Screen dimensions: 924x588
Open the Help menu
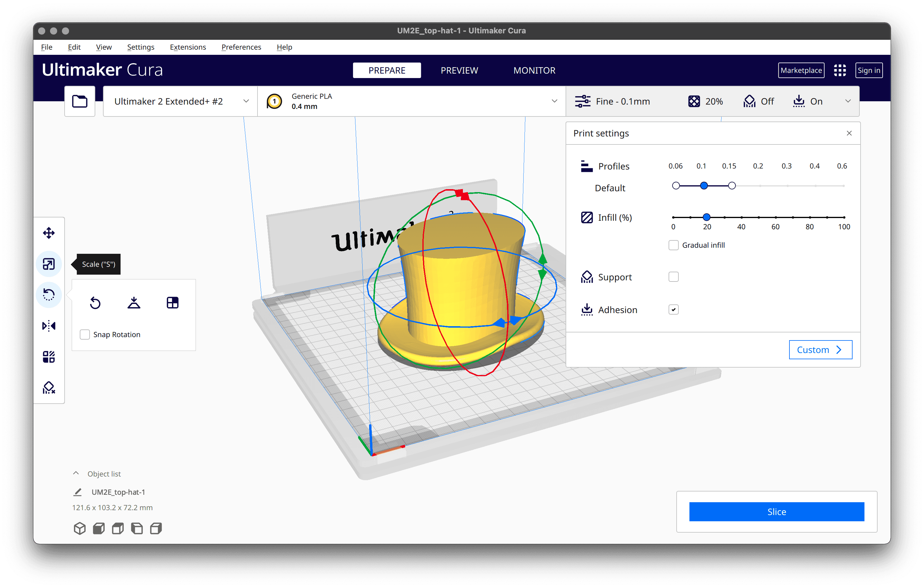284,47
